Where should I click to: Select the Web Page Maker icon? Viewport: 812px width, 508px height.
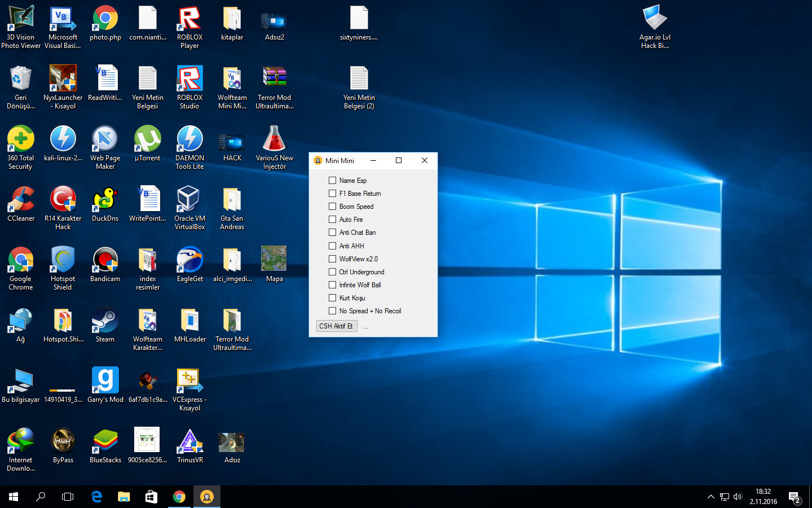click(x=105, y=148)
